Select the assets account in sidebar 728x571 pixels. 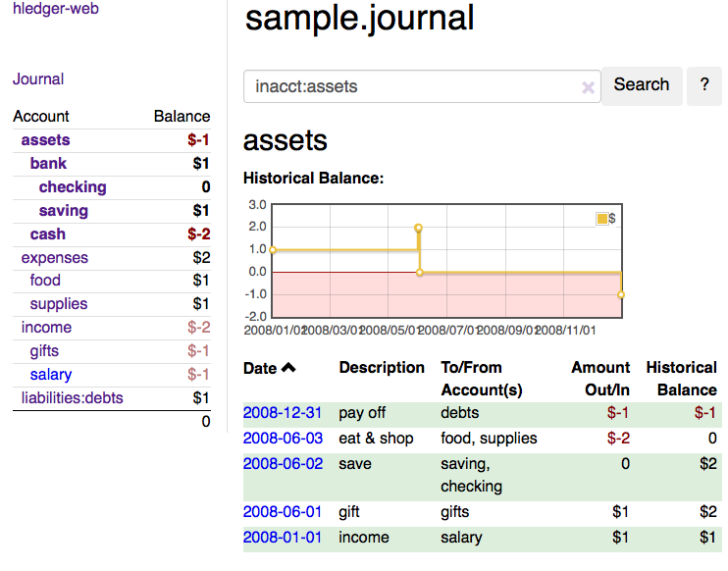[45, 140]
